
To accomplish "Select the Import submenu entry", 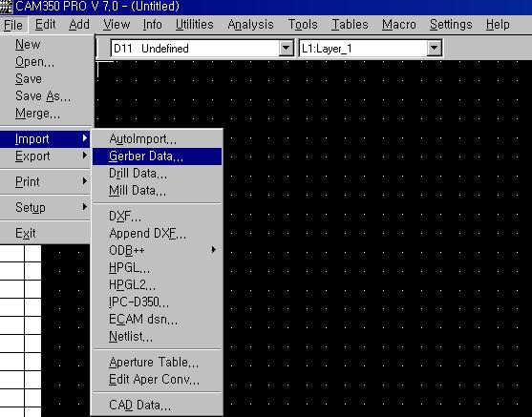I will coord(46,139).
